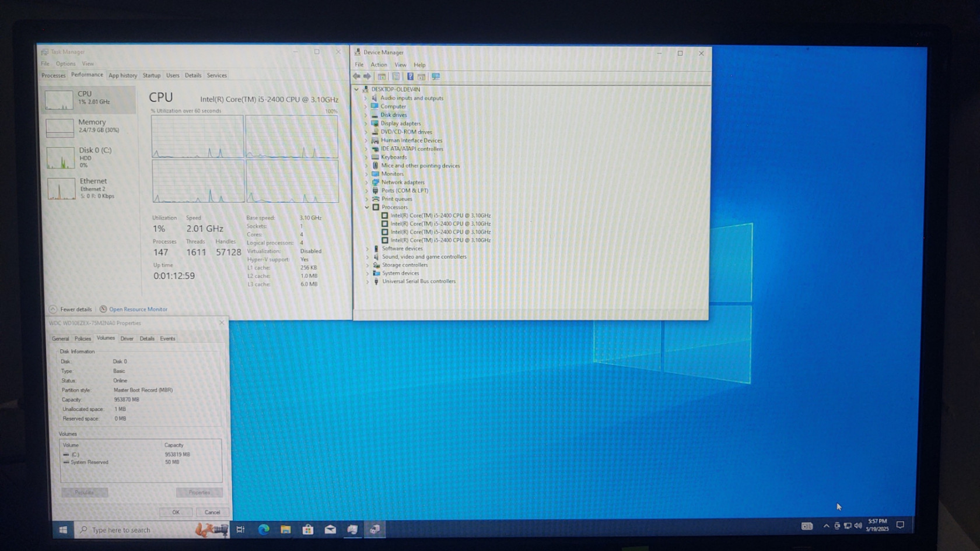The image size is (980, 551).
Task: Select the Driver tab in Properties dialog
Action: (x=127, y=338)
